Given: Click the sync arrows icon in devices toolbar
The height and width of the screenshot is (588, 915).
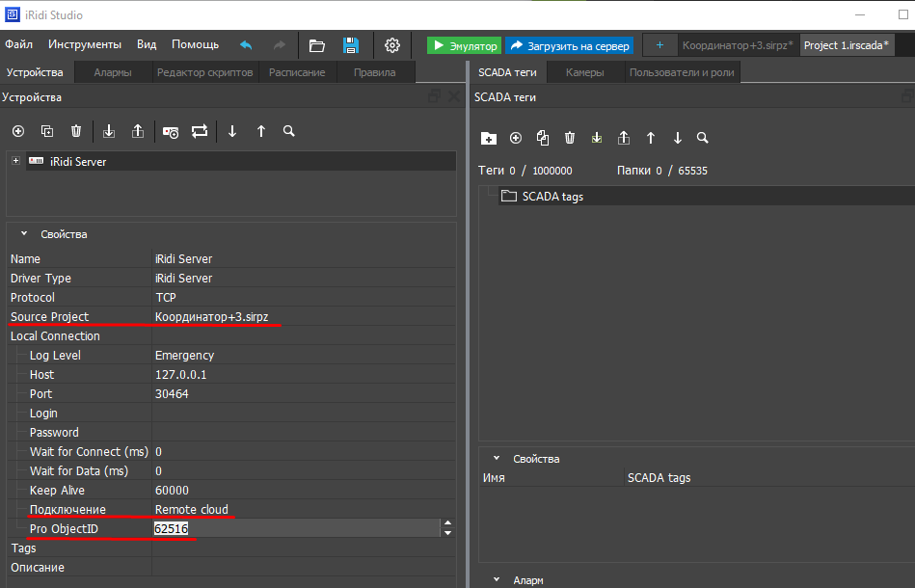Looking at the screenshot, I should 200,131.
